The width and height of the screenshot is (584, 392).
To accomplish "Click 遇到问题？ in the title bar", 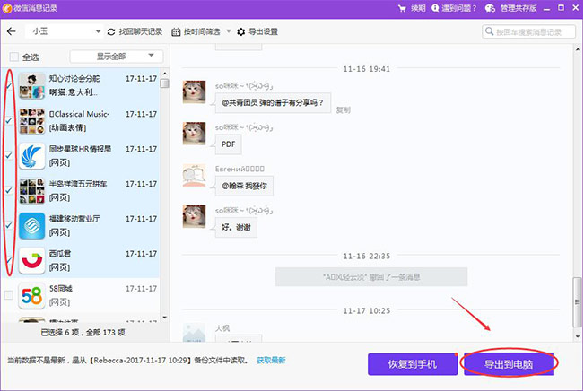I will click(x=458, y=8).
